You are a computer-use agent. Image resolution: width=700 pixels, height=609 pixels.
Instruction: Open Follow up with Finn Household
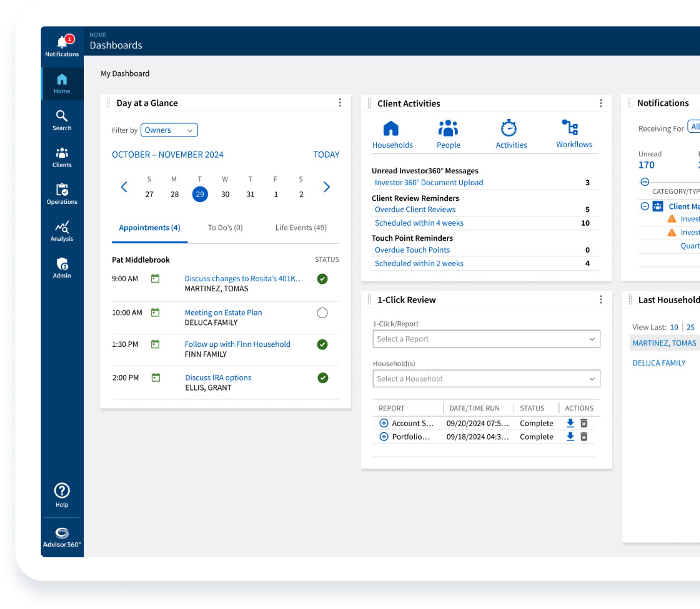pyautogui.click(x=237, y=344)
